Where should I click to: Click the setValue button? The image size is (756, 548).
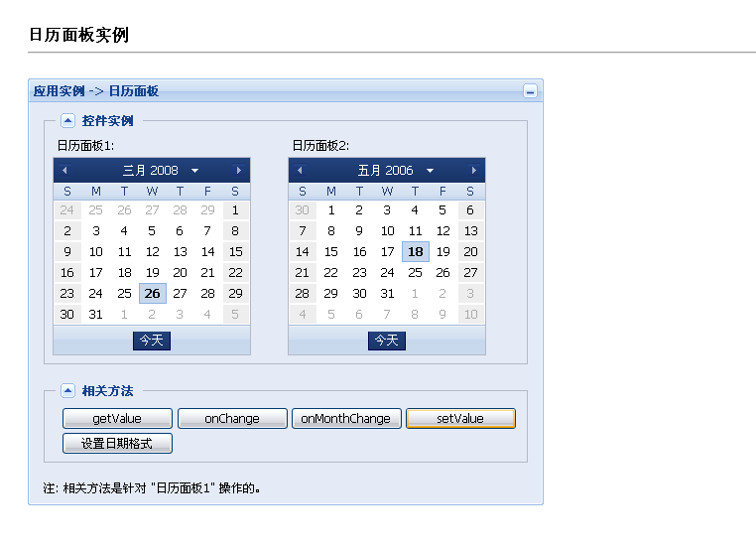point(461,419)
